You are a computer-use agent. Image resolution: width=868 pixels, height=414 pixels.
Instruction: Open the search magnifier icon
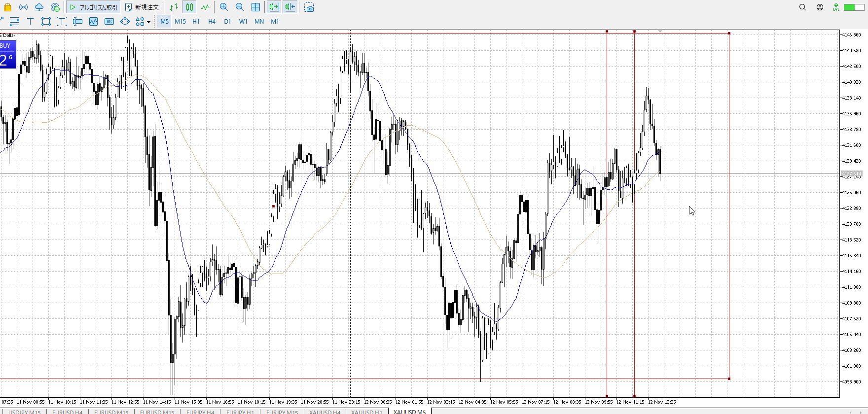pyautogui.click(x=802, y=7)
